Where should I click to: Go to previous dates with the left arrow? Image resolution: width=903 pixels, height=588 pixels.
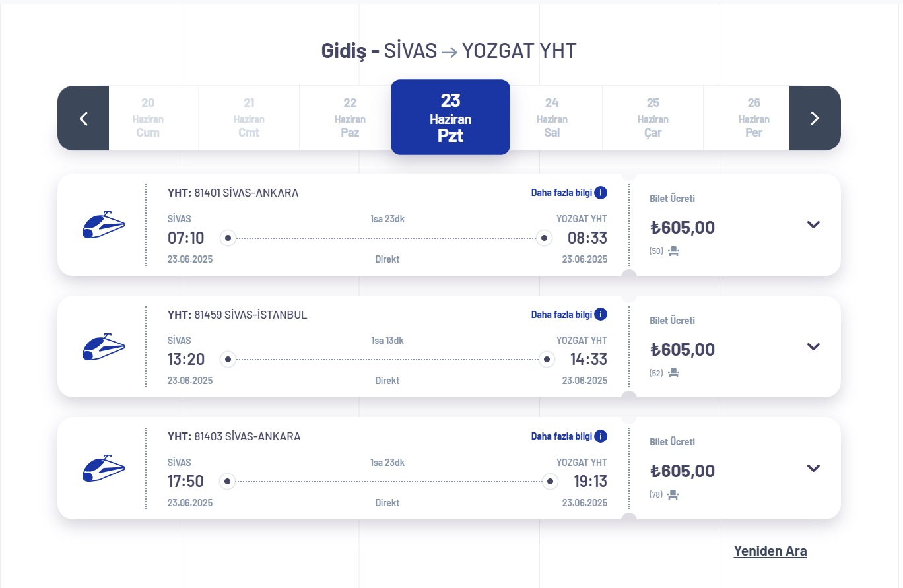[83, 118]
